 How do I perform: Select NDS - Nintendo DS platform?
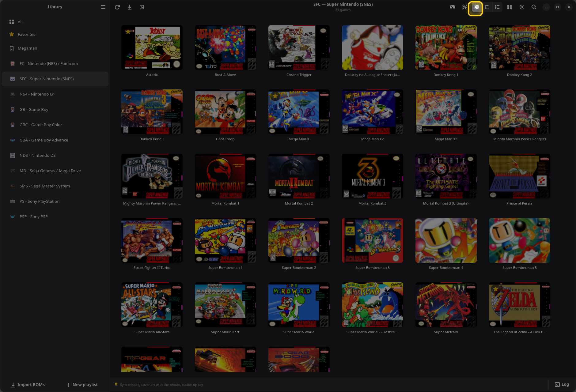click(55, 155)
